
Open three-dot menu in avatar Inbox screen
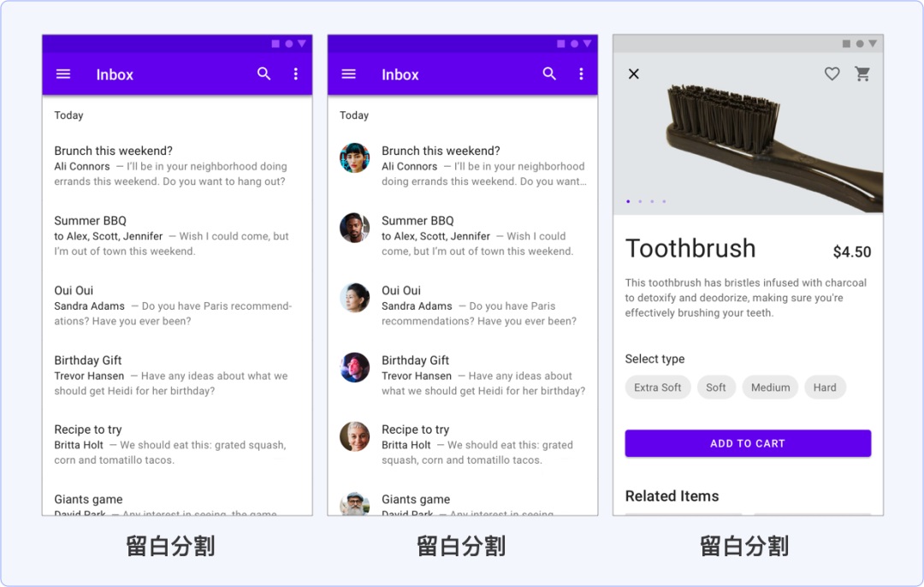(x=581, y=74)
